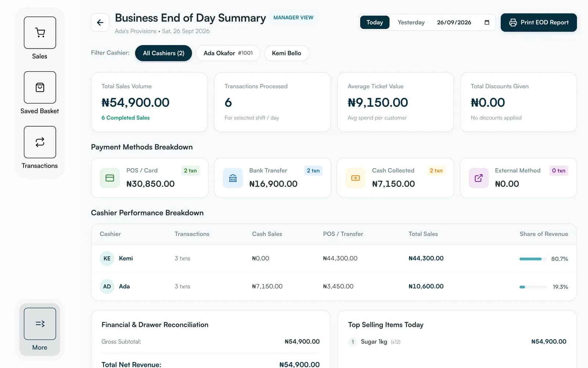
Task: Click the Gross Subtotal ₦54,900.00 amount
Action: pos(302,342)
